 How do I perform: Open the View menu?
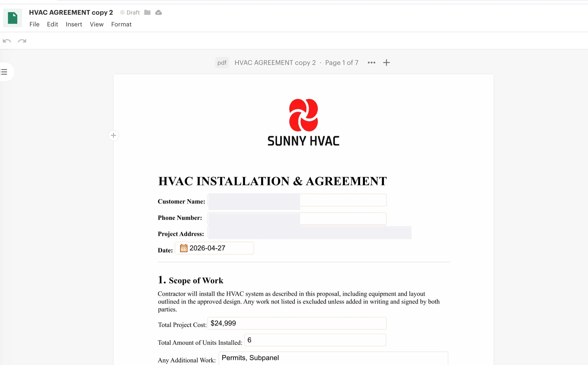(x=97, y=24)
